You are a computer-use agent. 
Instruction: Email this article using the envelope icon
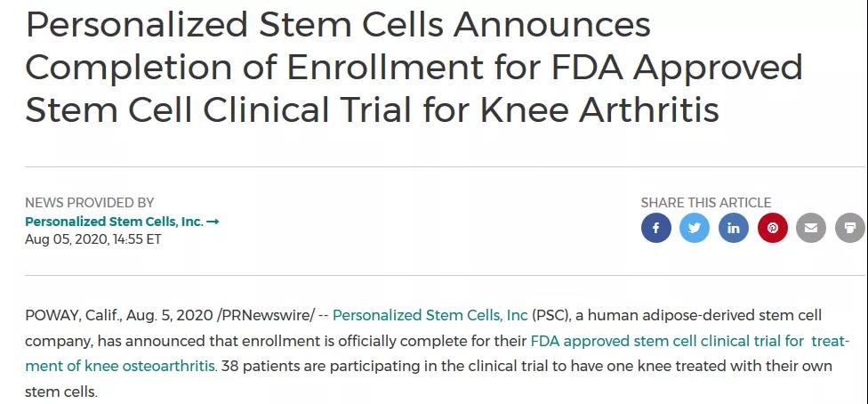(810, 228)
